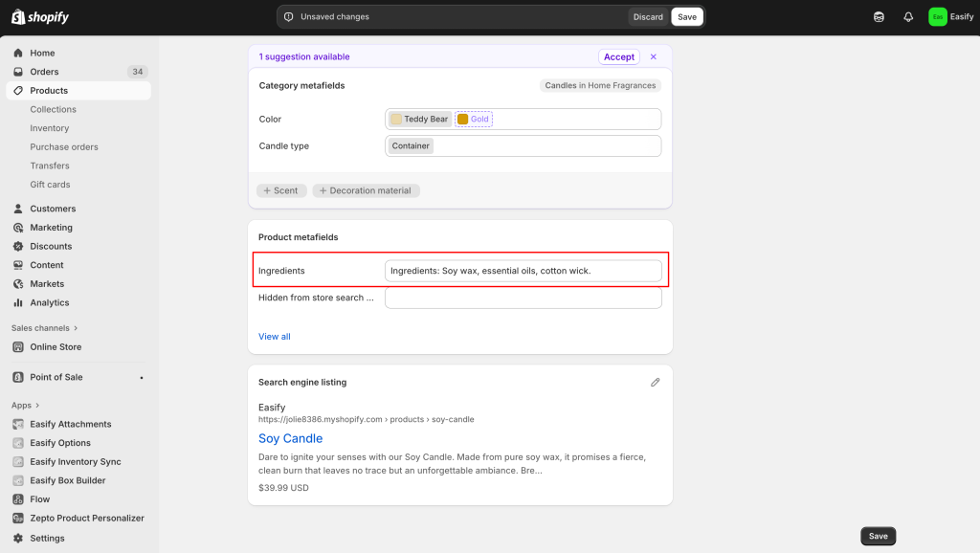Viewport: 980px width, 553px height.
Task: Open the Analytics icon in sidebar
Action: click(18, 302)
